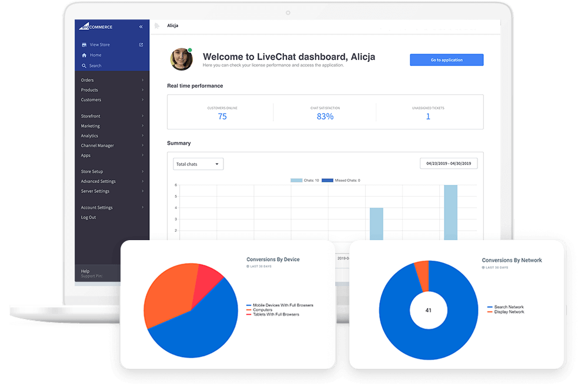The image size is (588, 392).
Task: Open View Store link
Action: point(100,45)
